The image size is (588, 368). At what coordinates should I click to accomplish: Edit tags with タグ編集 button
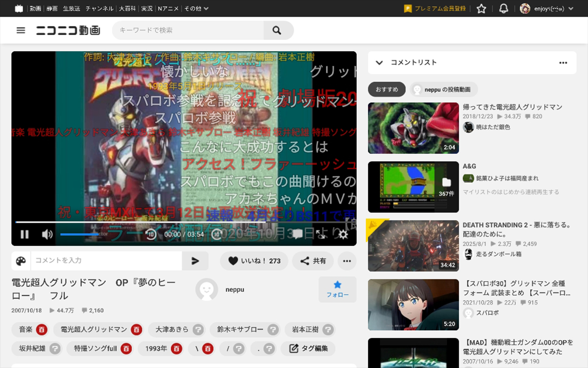click(x=309, y=348)
